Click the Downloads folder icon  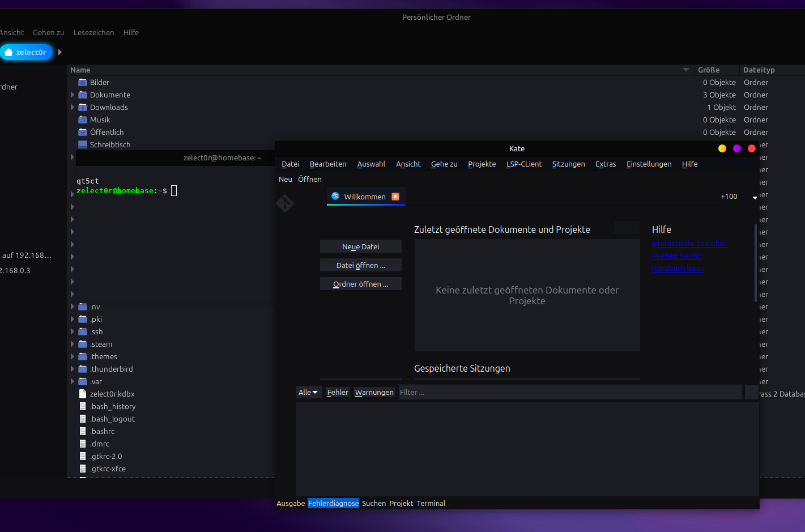pos(83,107)
